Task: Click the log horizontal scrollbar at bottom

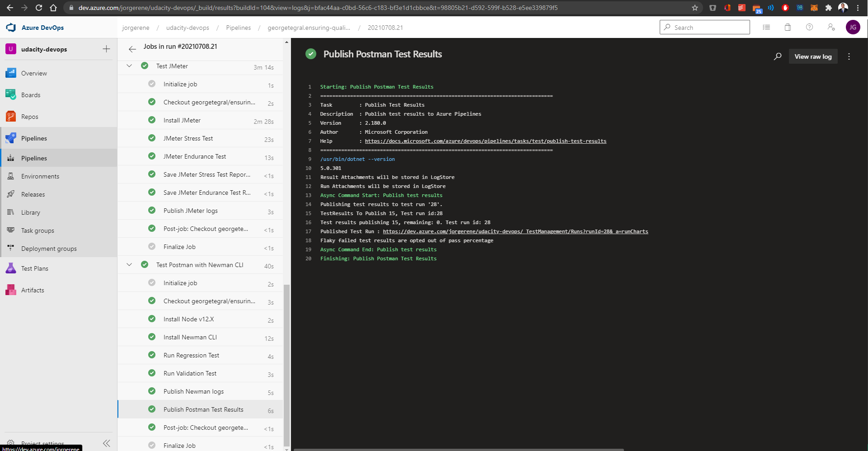Action: pos(459,450)
